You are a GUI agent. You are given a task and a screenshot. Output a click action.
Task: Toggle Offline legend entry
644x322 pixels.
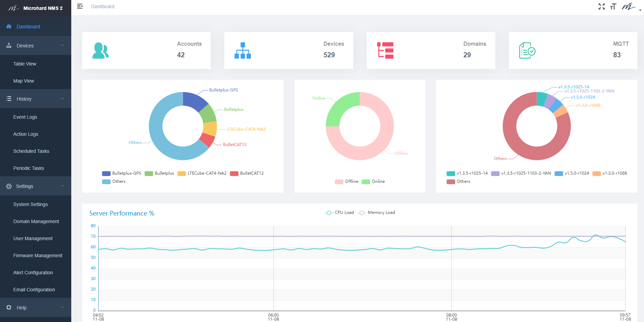(347, 181)
